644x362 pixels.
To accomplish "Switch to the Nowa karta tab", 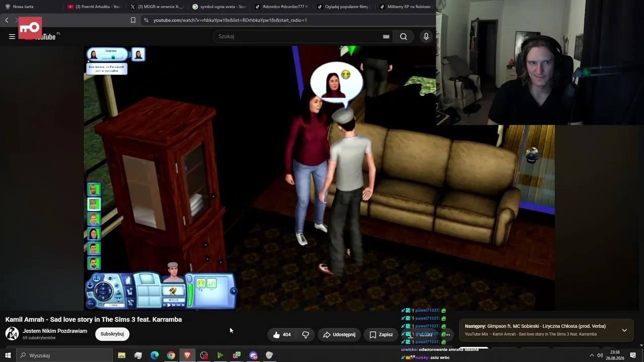I will click(x=31, y=7).
